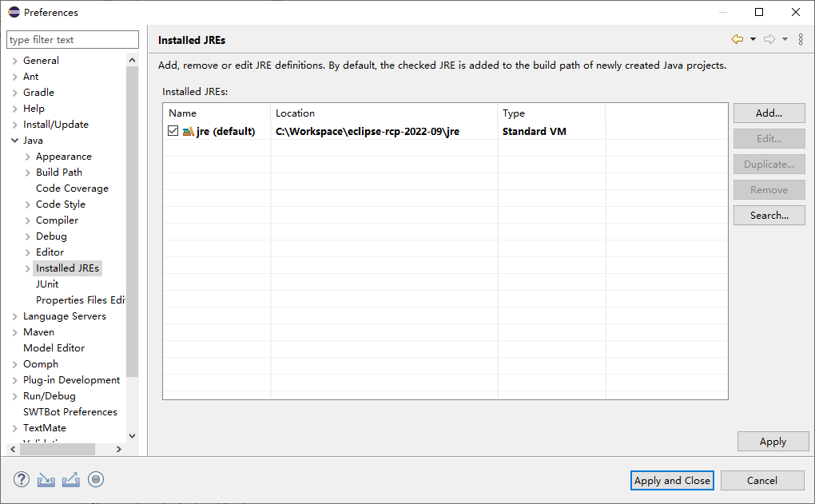Viewport: 815px width, 504px height.
Task: Open the Appearance preference page
Action: [64, 157]
